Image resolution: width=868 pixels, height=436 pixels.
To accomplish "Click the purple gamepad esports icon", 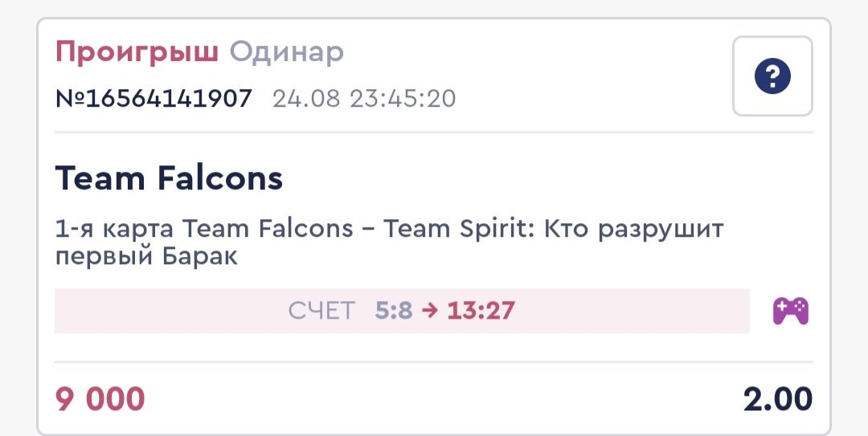I will point(791,311).
